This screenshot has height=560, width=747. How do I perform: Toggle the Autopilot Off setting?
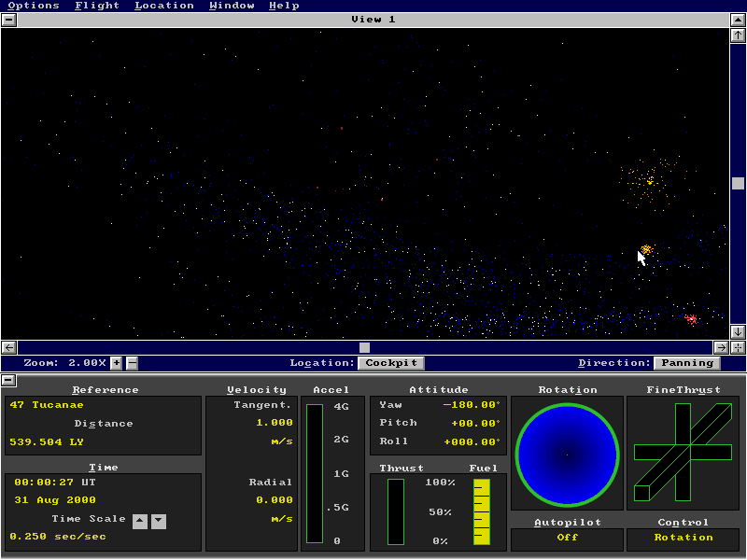[567, 538]
